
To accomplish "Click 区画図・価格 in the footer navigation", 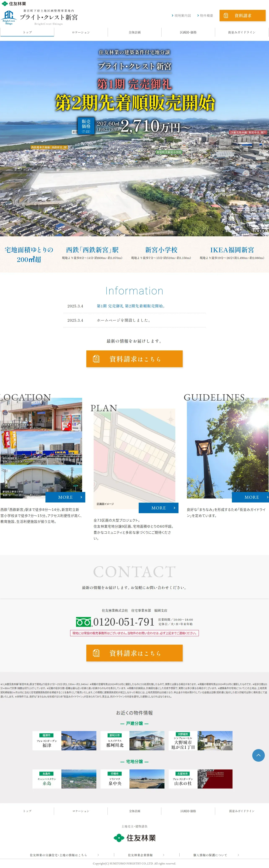I will pyautogui.click(x=188, y=811).
